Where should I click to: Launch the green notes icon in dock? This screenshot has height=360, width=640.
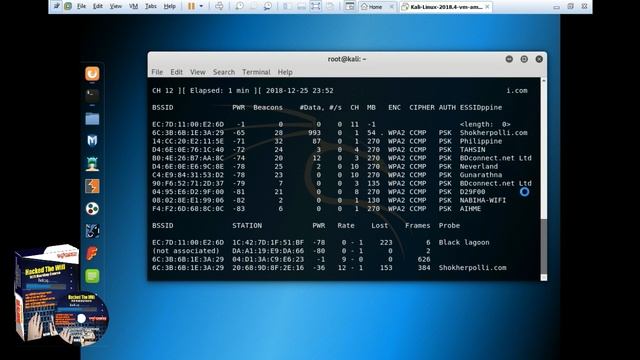[92, 276]
